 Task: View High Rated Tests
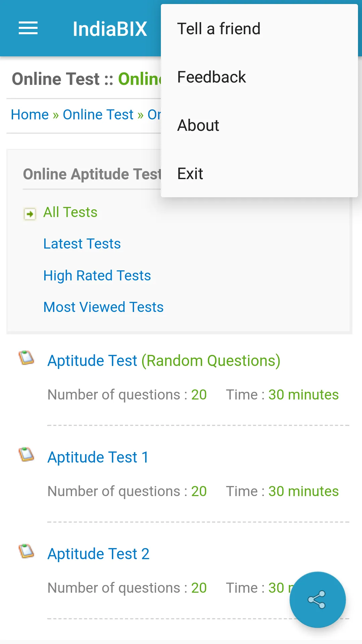pyautogui.click(x=97, y=276)
